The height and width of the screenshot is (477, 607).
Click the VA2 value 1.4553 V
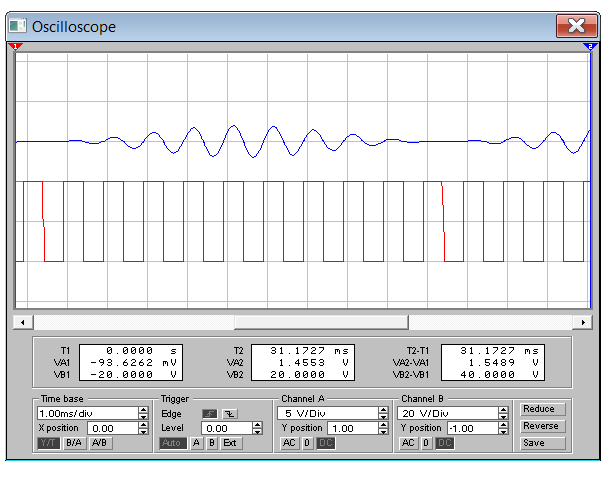click(x=314, y=363)
